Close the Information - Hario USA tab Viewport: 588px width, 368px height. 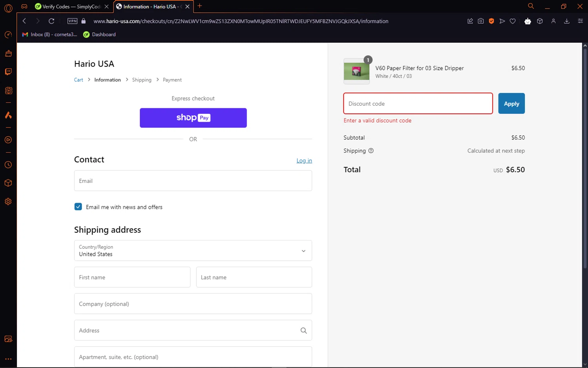tap(187, 7)
